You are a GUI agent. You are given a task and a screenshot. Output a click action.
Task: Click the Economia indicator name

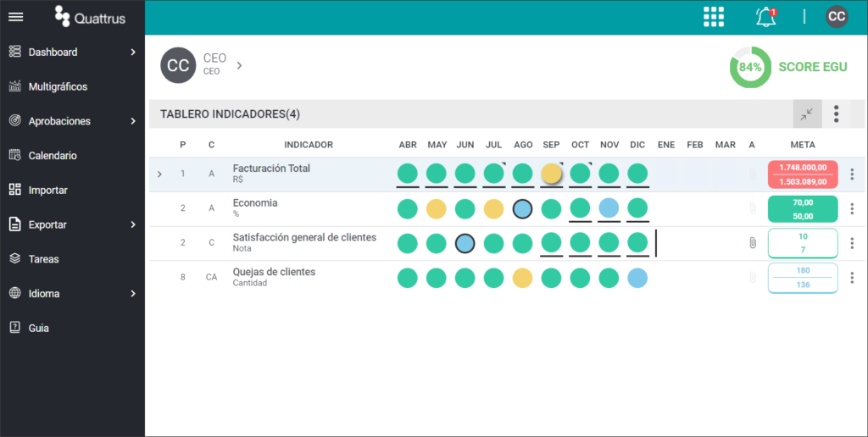pos(255,203)
